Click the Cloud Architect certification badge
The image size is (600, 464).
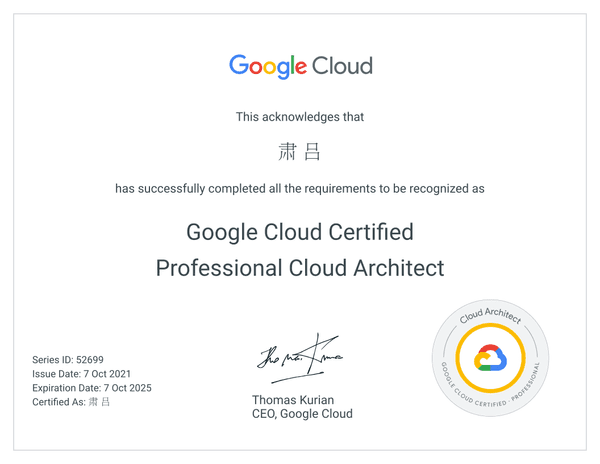(490, 358)
